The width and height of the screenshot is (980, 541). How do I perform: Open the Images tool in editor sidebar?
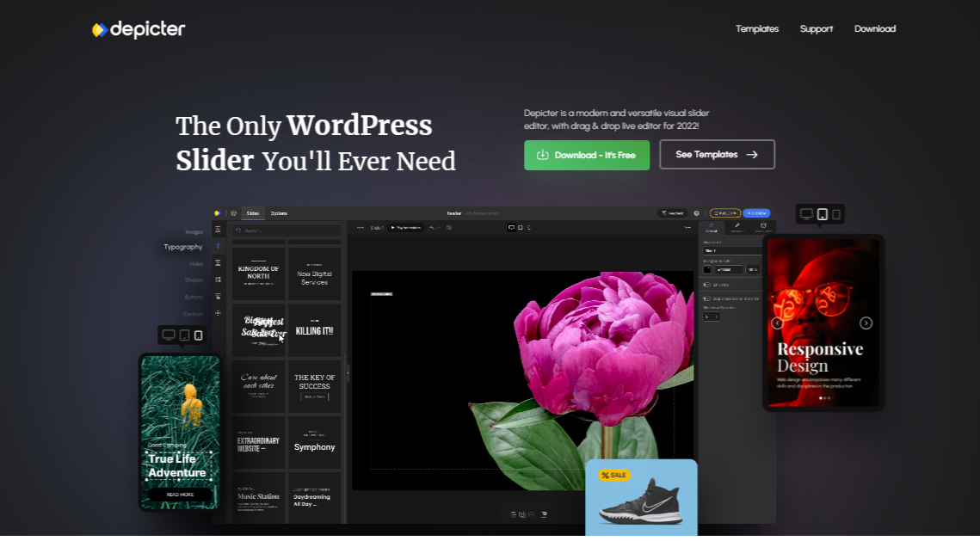[x=219, y=230]
